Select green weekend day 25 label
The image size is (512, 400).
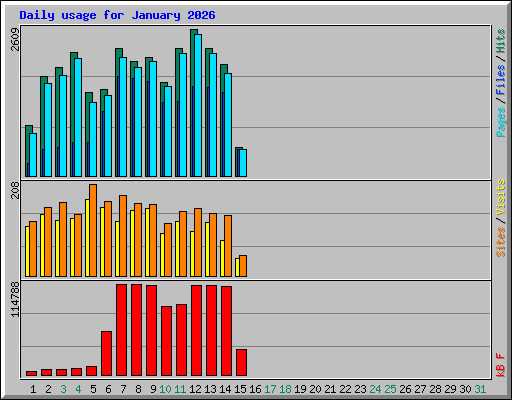(x=390, y=389)
